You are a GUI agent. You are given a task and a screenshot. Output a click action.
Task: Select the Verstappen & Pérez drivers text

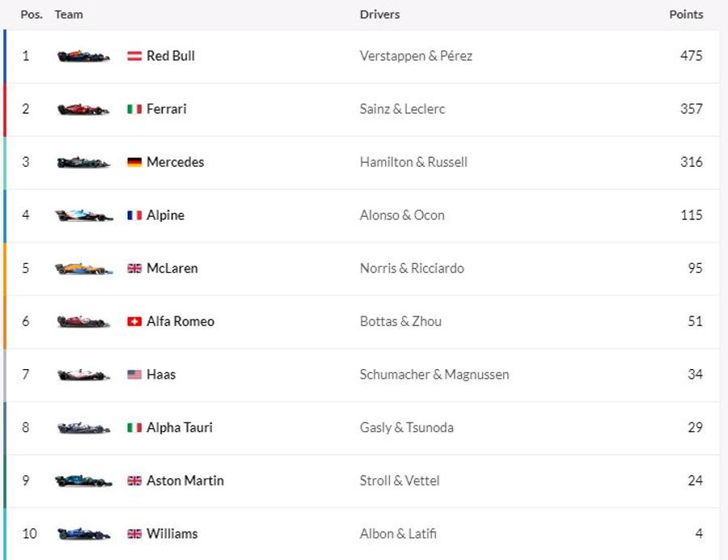click(416, 56)
